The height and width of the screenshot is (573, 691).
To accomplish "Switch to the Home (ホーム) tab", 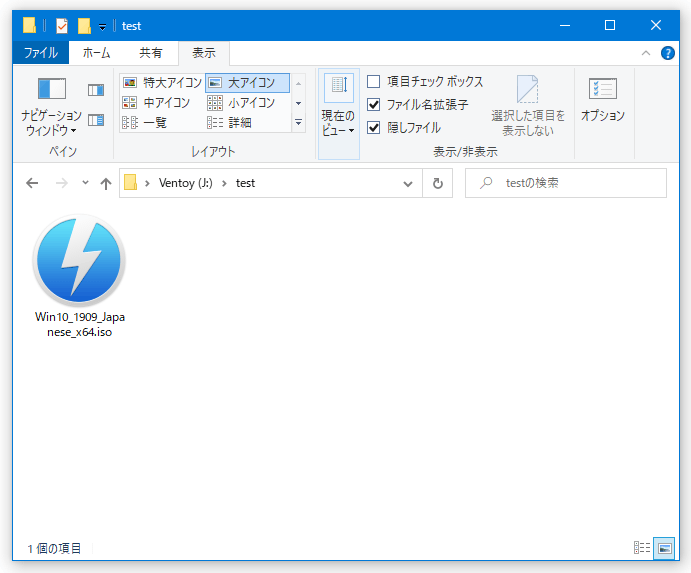I will pyautogui.click(x=96, y=52).
